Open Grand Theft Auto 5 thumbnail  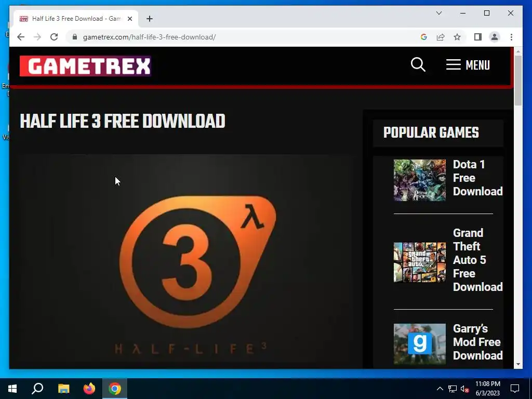(x=420, y=262)
